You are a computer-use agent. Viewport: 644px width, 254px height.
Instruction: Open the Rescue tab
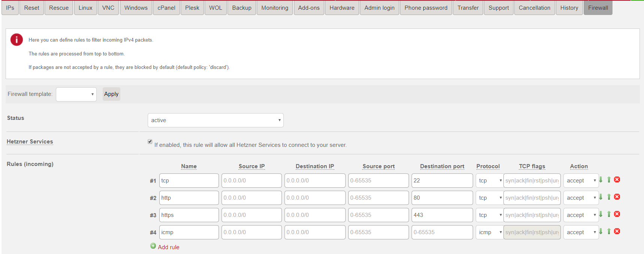[x=59, y=8]
